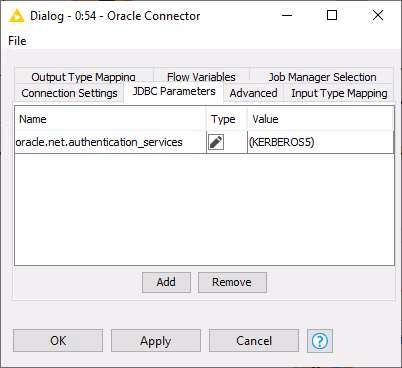Viewport: 402px width, 368px height.
Task: Click the Value column header
Action: pyautogui.click(x=320, y=119)
